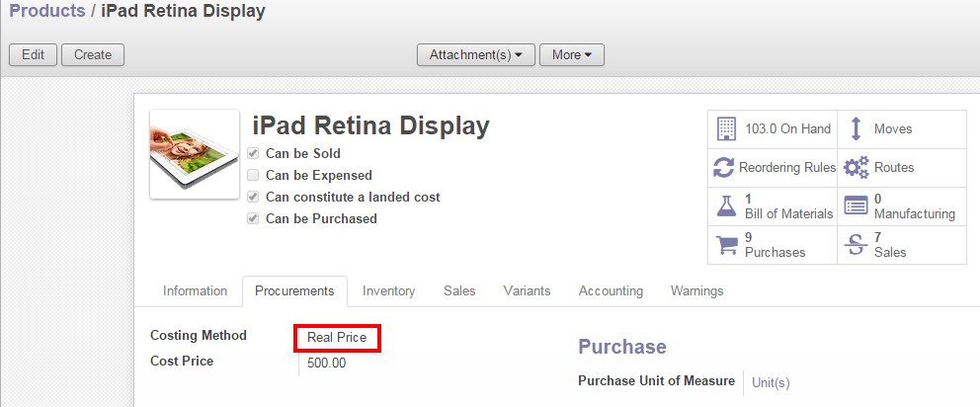Open the More dropdown menu
This screenshot has height=407, width=980.
pyautogui.click(x=572, y=55)
